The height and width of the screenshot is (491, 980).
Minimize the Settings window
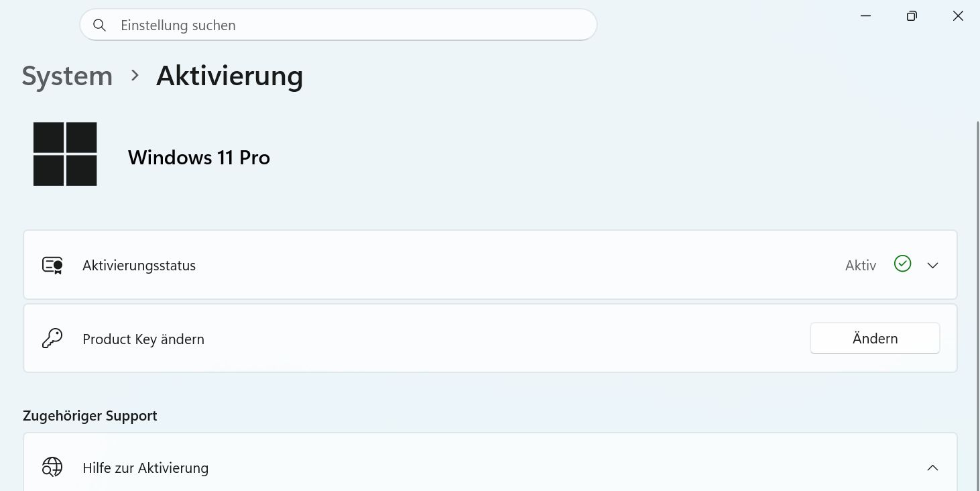pyautogui.click(x=865, y=16)
